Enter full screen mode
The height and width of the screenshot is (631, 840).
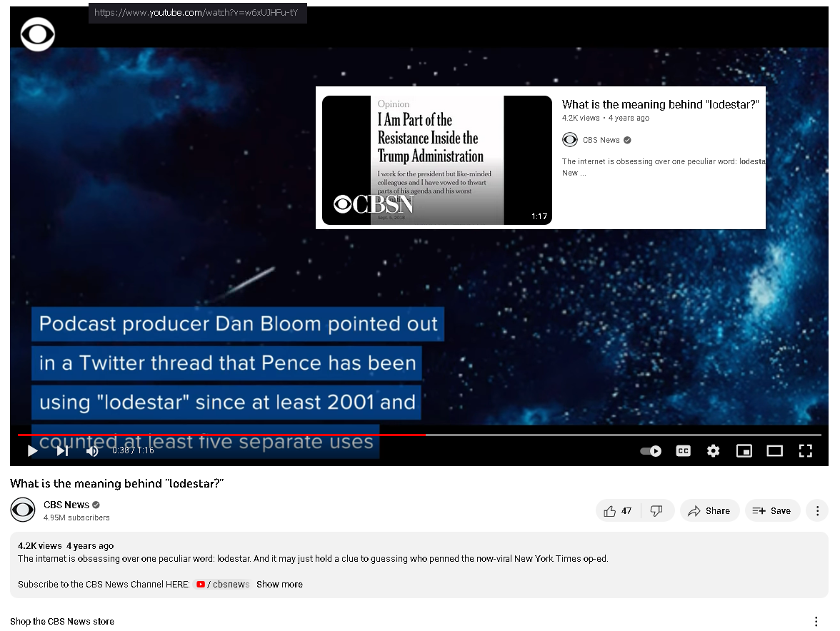805,451
